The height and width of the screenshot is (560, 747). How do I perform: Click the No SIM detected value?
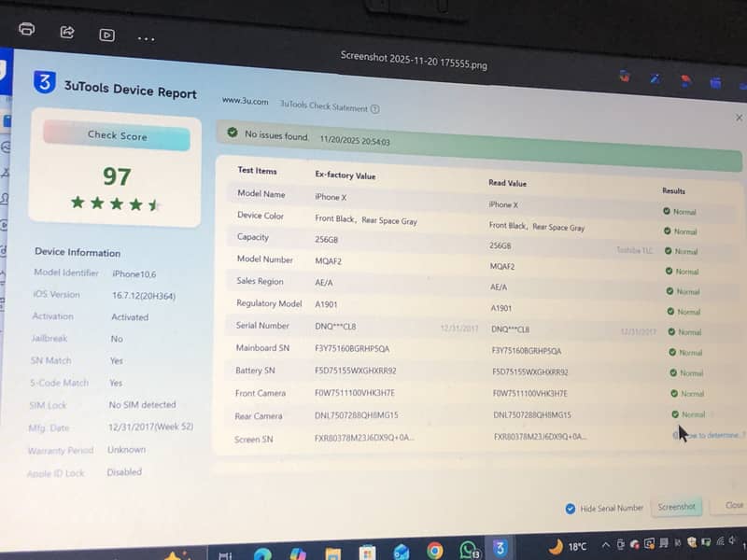pos(143,405)
